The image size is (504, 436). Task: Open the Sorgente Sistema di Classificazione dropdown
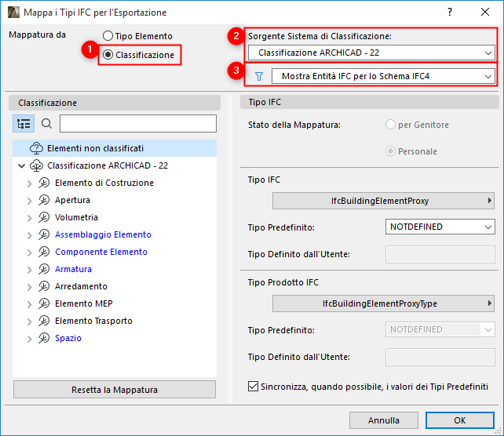(371, 53)
